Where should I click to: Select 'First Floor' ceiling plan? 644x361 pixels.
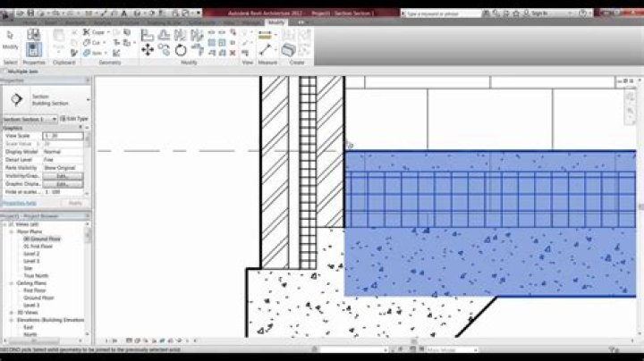coord(35,290)
